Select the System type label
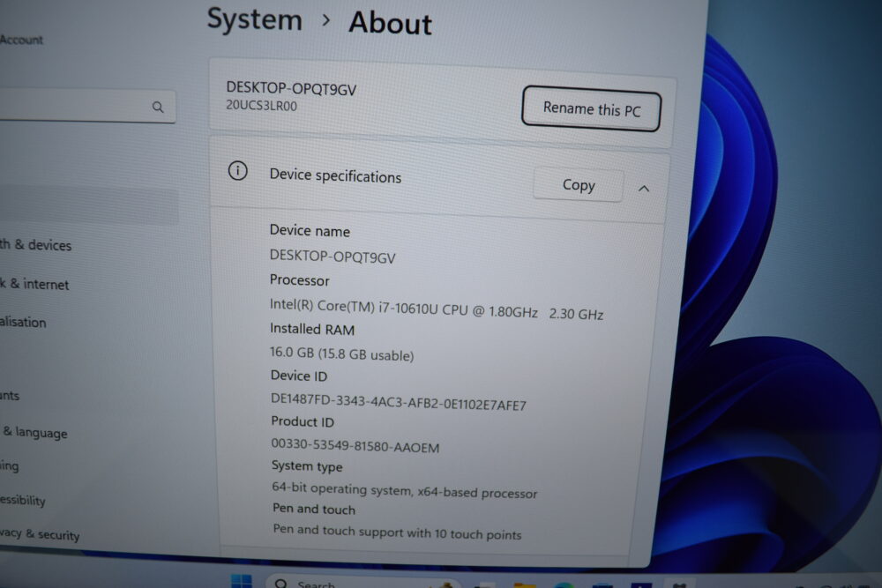 [x=307, y=466]
